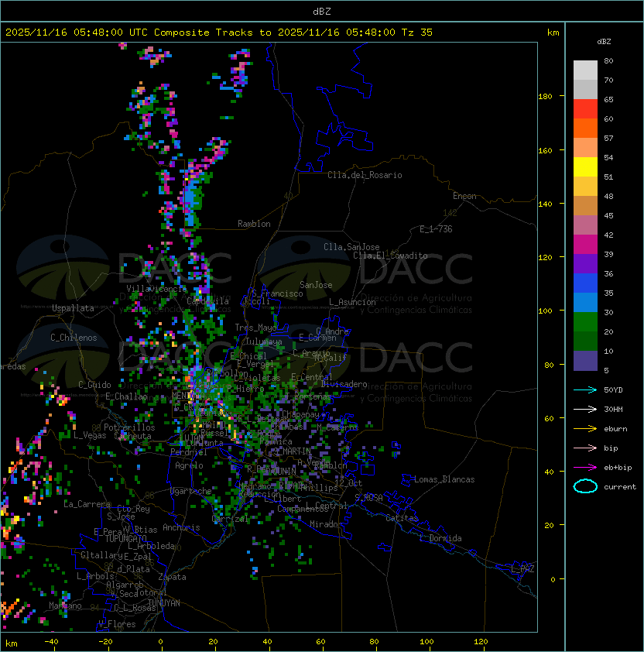
Task: Click the 'Perdriel' map label
Action: click(x=189, y=452)
